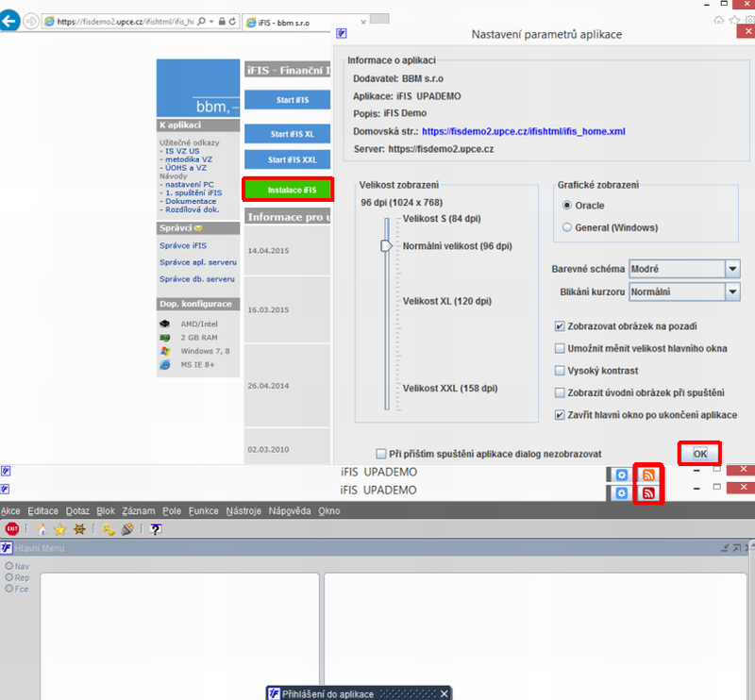
Task: Click the yellow key toolbar icon
Action: click(x=109, y=529)
